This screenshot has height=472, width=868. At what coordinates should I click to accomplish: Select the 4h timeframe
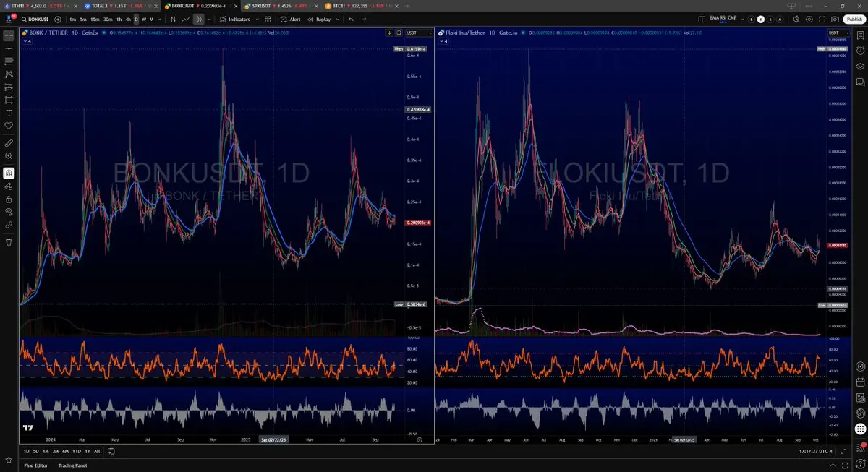(x=128, y=19)
